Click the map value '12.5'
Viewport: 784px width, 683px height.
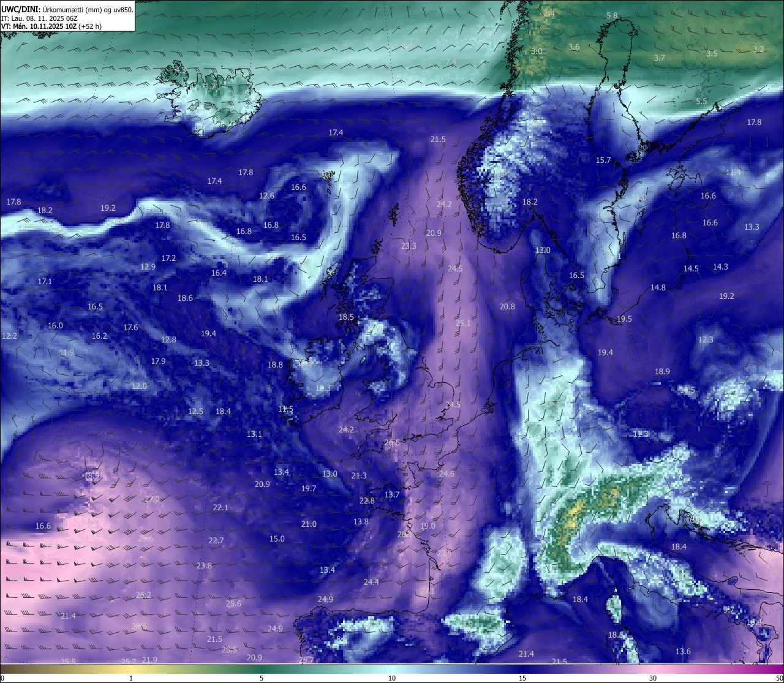tap(195, 412)
